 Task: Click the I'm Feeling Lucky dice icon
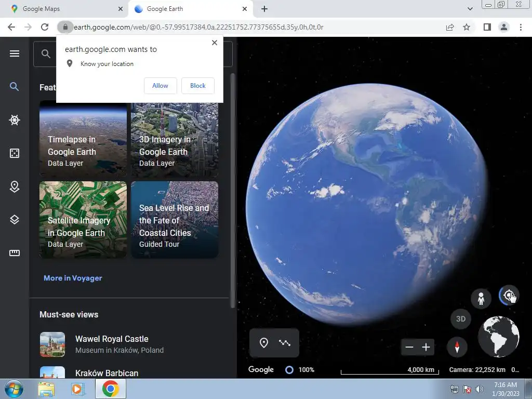tap(14, 153)
